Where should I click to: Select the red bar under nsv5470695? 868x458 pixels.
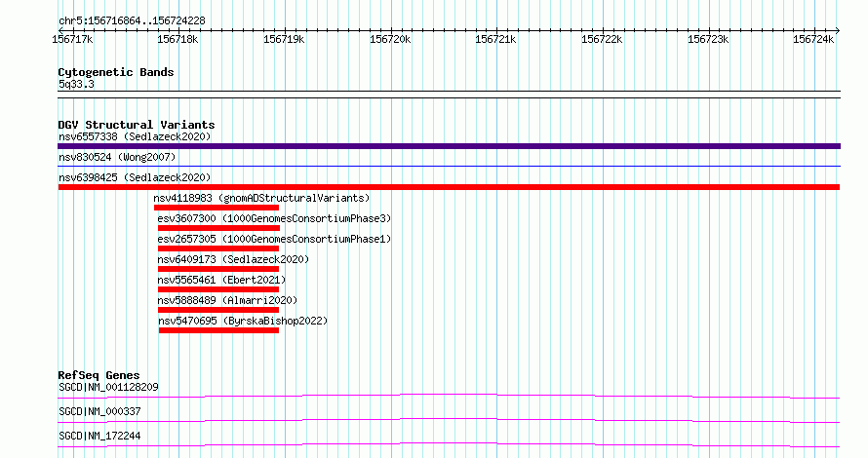pos(218,330)
